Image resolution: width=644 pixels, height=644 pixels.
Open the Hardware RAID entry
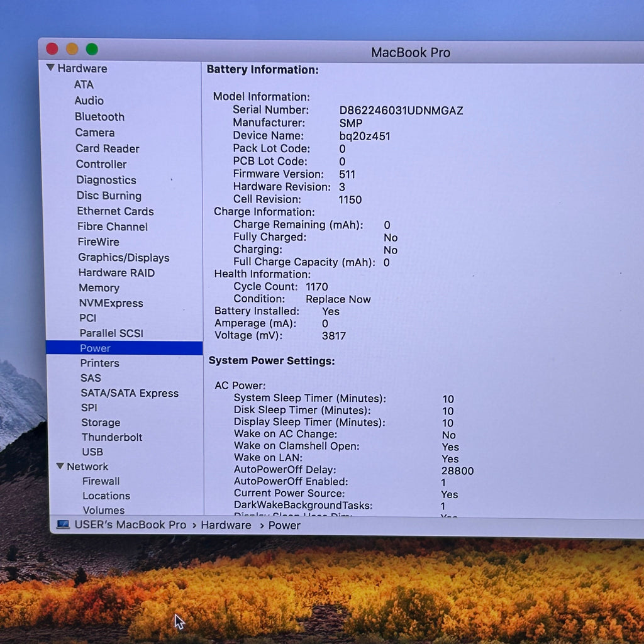[116, 273]
